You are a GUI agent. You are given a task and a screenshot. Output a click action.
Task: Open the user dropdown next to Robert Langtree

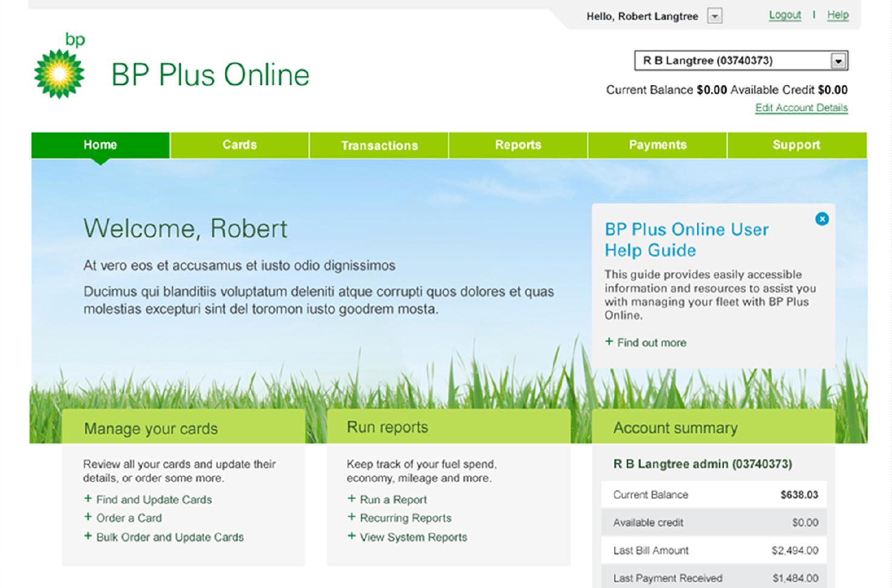[715, 16]
